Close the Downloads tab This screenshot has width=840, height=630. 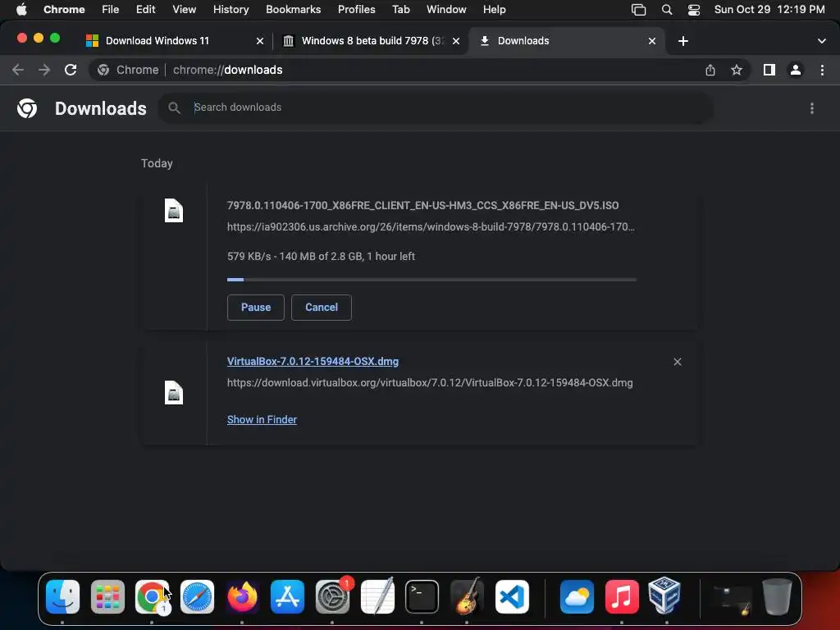tap(652, 41)
